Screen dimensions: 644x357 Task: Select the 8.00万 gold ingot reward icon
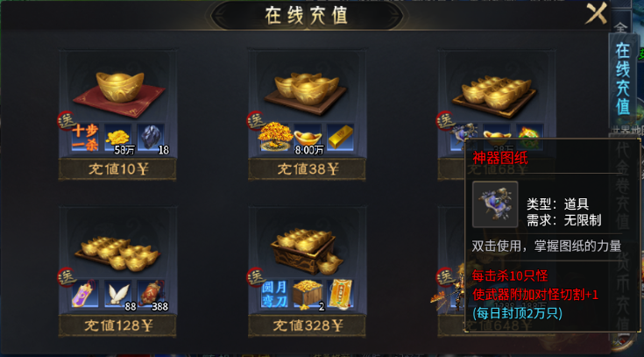click(x=308, y=138)
